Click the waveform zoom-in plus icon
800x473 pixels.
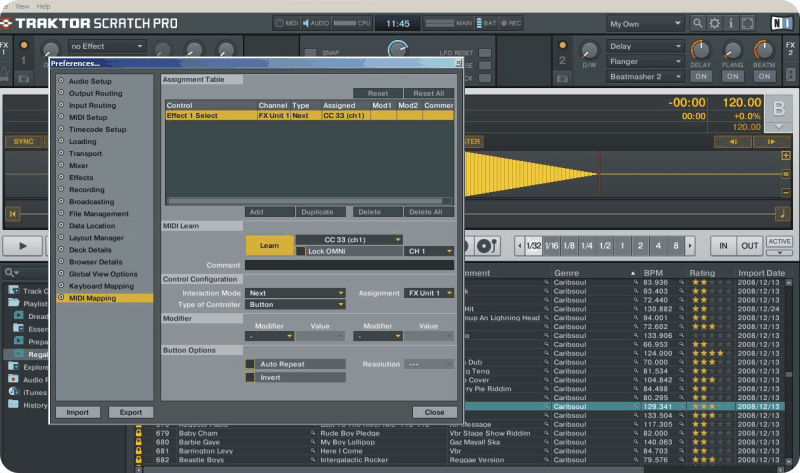pyautogui.click(x=785, y=157)
